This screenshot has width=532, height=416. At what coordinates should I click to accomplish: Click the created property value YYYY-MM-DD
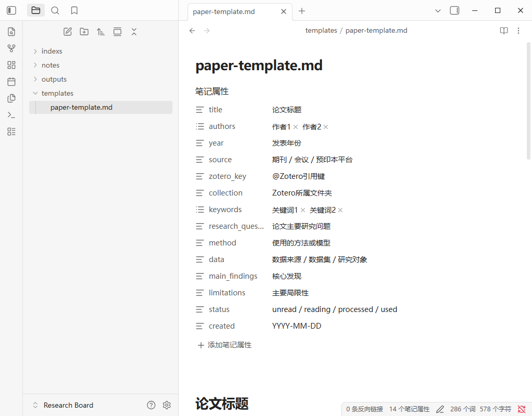click(x=297, y=326)
